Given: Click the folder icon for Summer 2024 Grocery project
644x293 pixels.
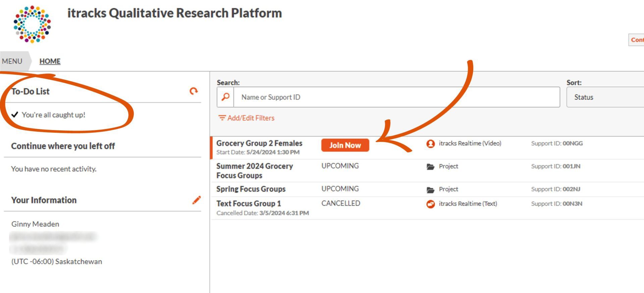Looking at the screenshot, I should pyautogui.click(x=430, y=167).
